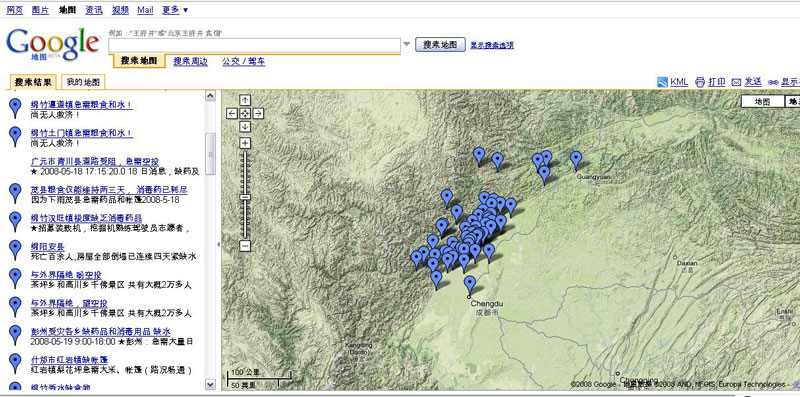Pan the map down with the arrow button

pos(245,126)
